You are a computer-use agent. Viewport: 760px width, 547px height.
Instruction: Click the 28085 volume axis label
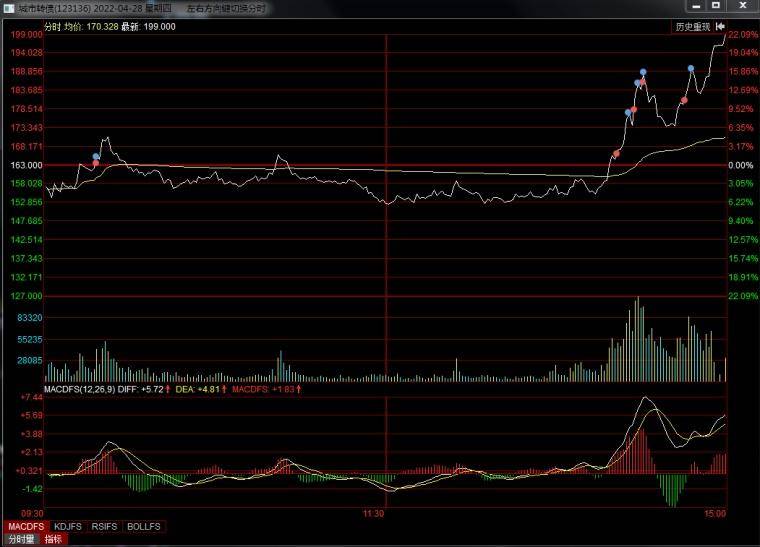pos(30,360)
